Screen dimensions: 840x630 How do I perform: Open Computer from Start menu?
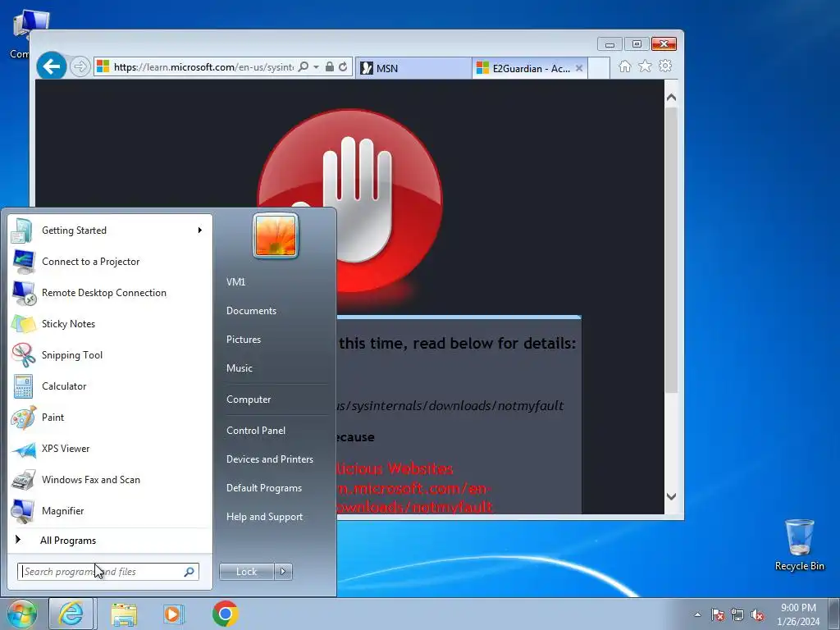point(249,399)
